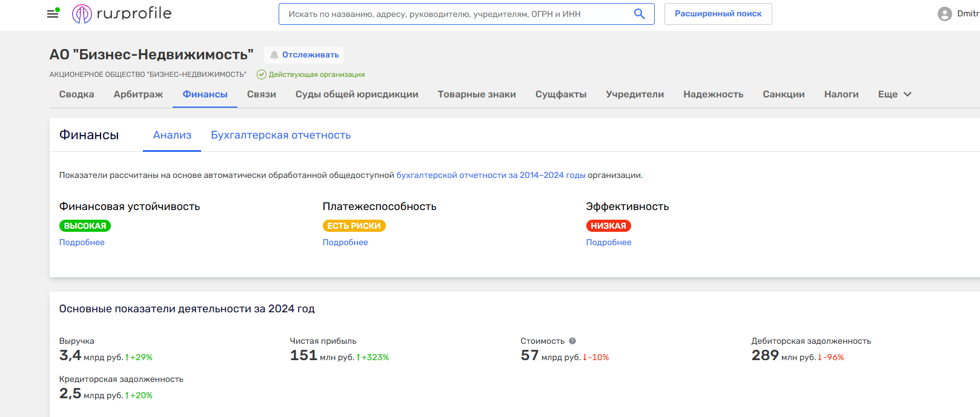Viewport: 980px width, 417px height.
Task: Click the +20% payables change indicator
Action: (139, 396)
